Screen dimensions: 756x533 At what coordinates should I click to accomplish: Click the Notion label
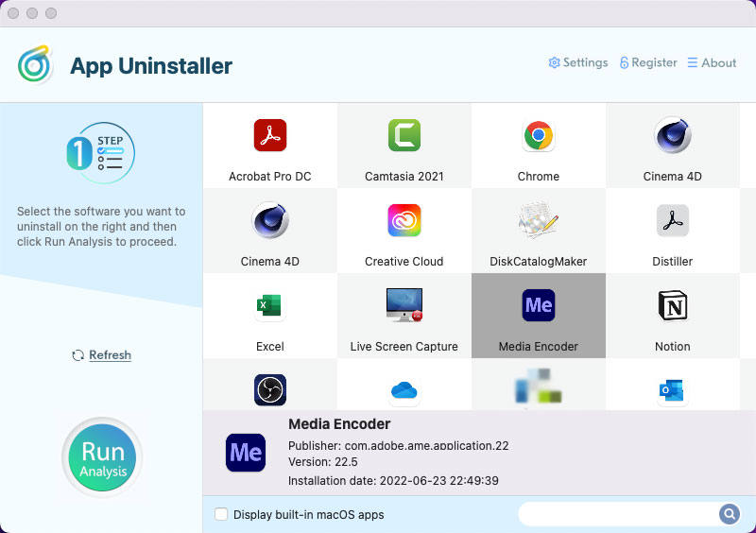[x=672, y=346]
